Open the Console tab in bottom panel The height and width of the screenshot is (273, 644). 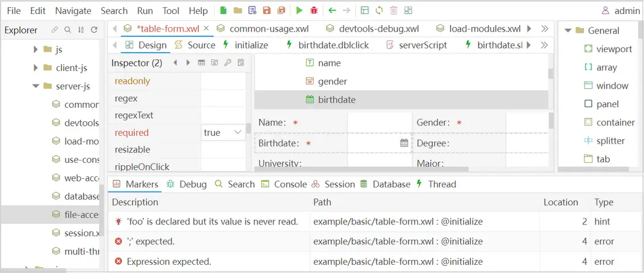point(284,184)
